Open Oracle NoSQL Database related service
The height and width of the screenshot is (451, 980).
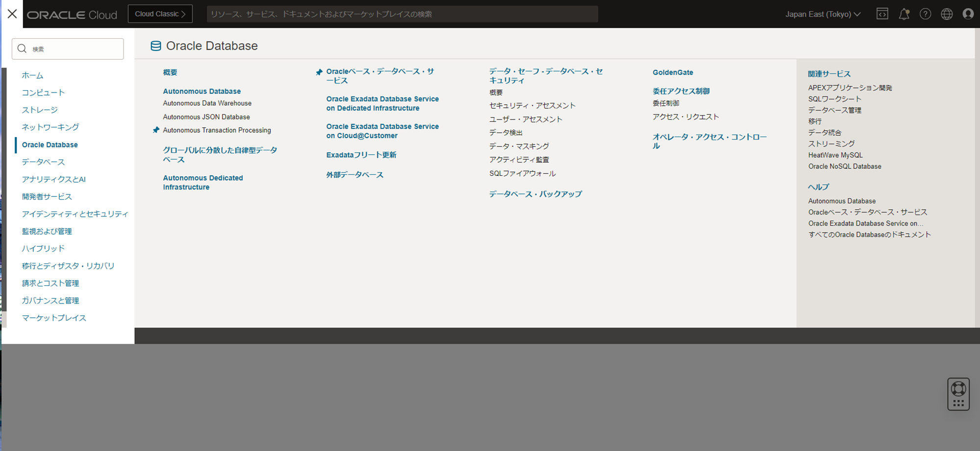click(x=845, y=166)
